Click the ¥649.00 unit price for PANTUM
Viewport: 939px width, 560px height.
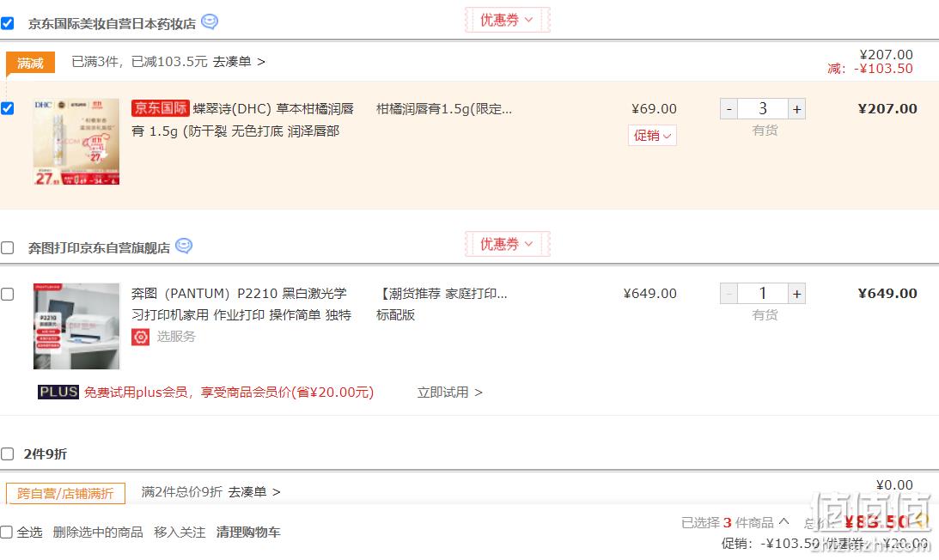point(649,294)
